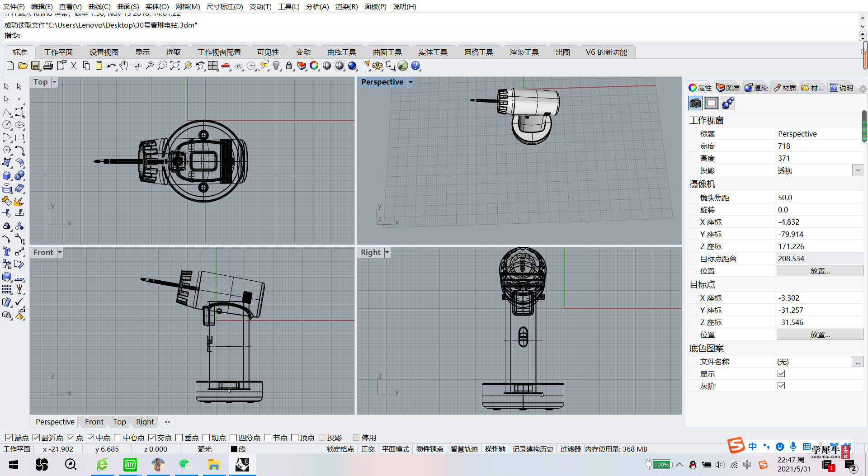This screenshot has height=476, width=868.
Task: Click 放置... button under 摄像机
Action: click(x=820, y=271)
